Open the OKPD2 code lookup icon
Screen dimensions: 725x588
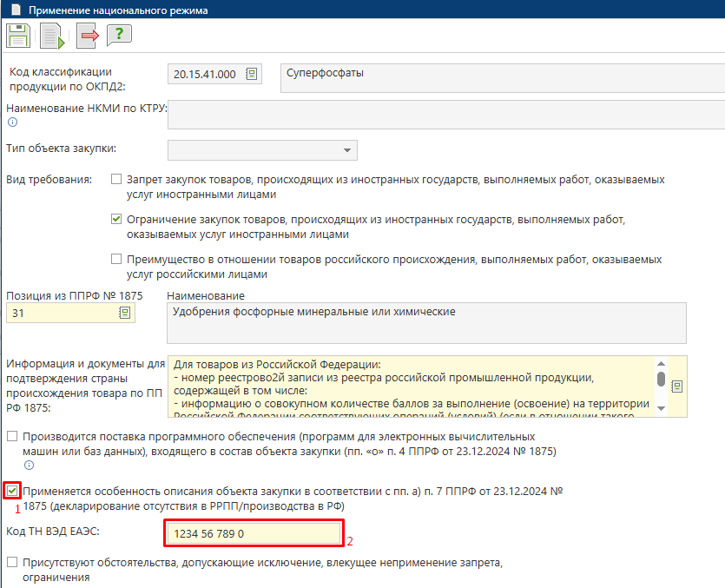(x=252, y=75)
